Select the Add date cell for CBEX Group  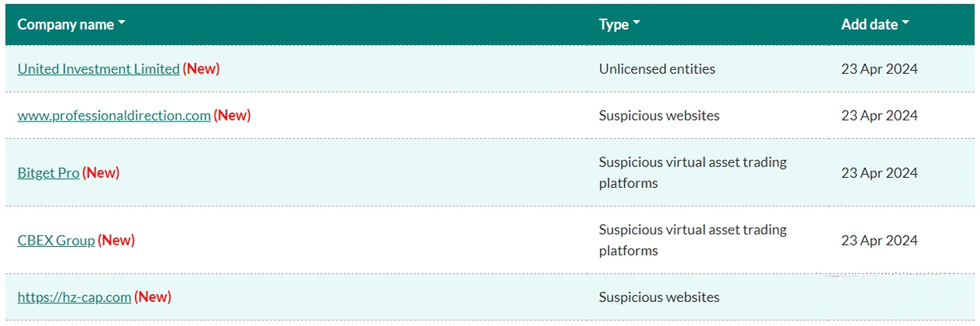click(878, 241)
